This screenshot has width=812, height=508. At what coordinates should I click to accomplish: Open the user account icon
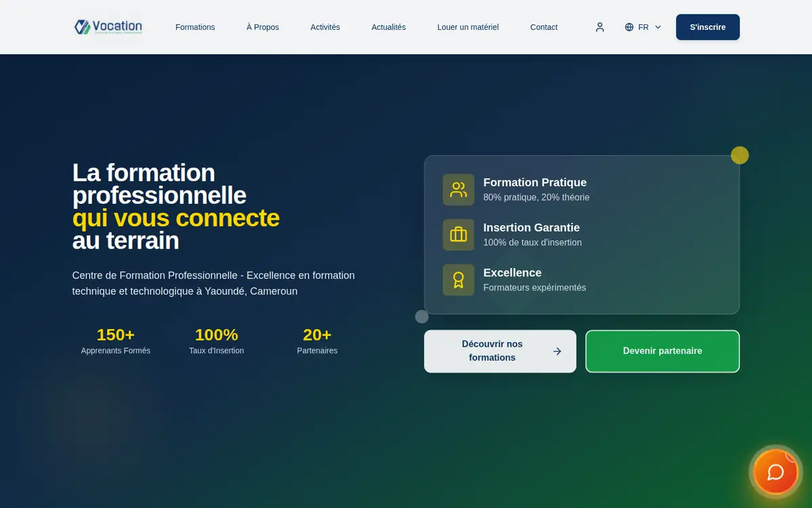point(600,27)
